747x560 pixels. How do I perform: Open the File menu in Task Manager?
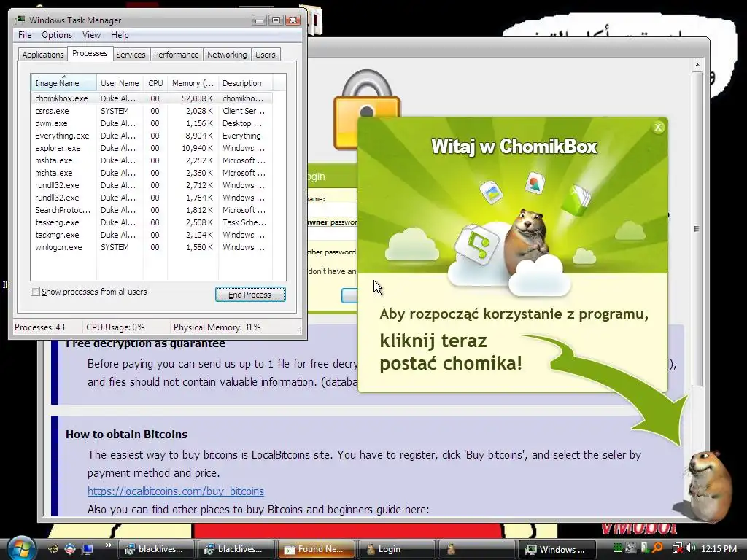(25, 35)
